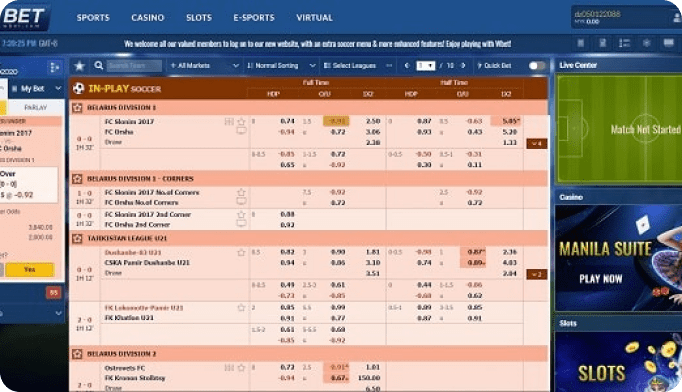
Task: Favorite the FC Slonim 2017 match star
Action: click(x=241, y=121)
